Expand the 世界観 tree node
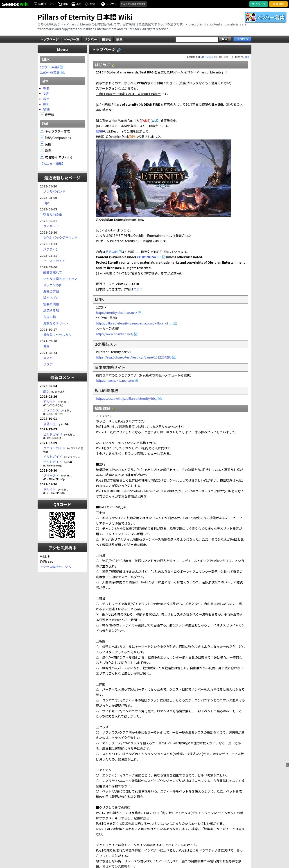The height and width of the screenshot is (868, 289). [x=42, y=114]
